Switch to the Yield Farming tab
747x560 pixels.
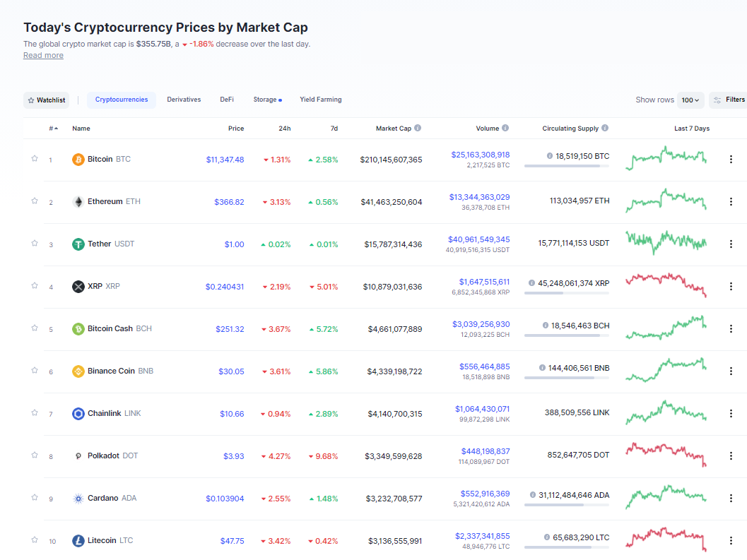pos(321,100)
